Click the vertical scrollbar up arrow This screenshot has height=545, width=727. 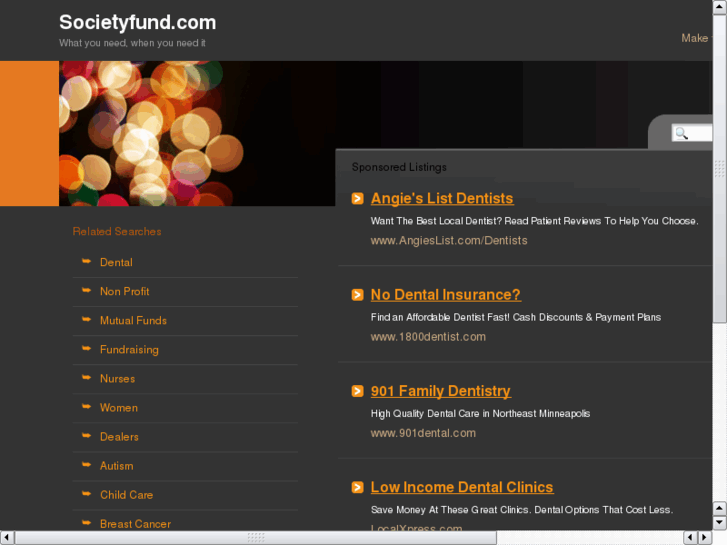coord(720,7)
